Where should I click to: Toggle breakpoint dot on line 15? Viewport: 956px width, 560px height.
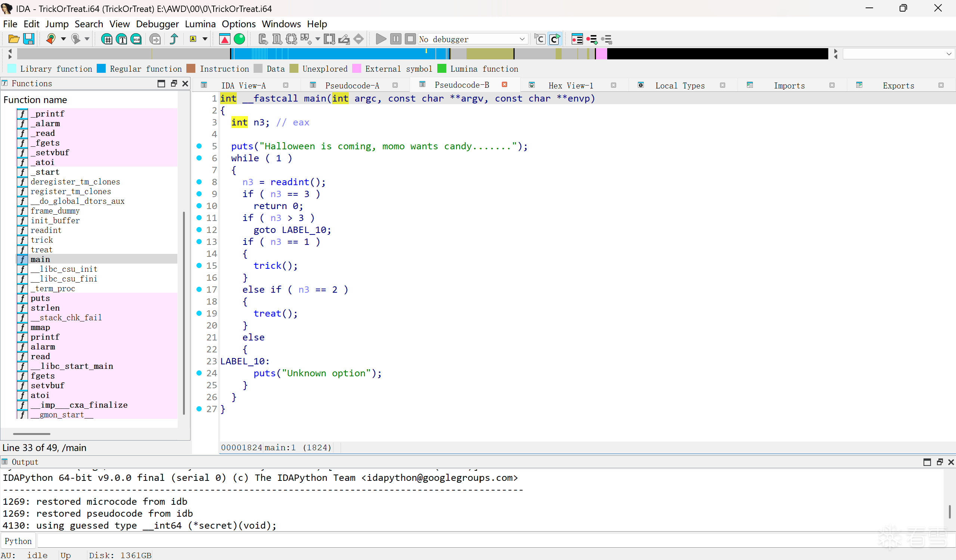pyautogui.click(x=199, y=265)
